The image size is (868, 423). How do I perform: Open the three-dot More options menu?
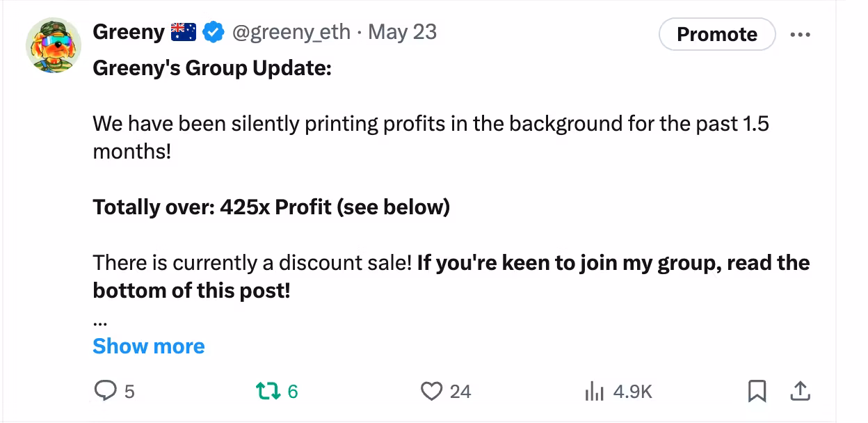click(x=801, y=35)
